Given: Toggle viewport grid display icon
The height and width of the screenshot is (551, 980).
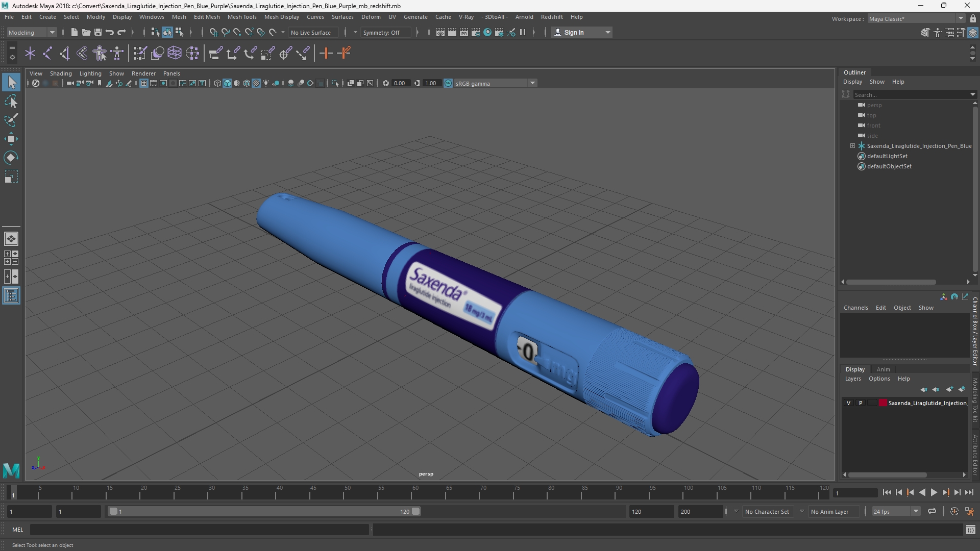Looking at the screenshot, I should [x=144, y=83].
